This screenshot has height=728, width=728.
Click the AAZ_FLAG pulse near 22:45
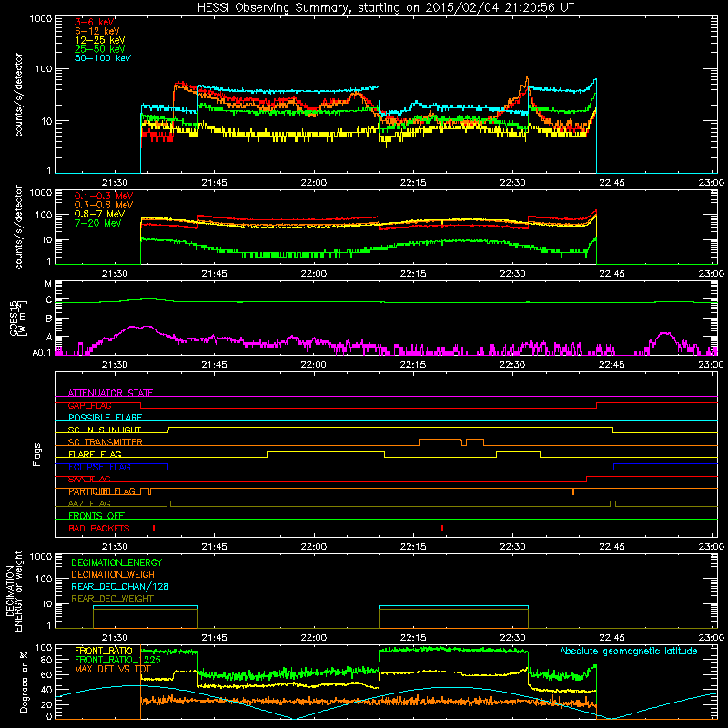612,504
